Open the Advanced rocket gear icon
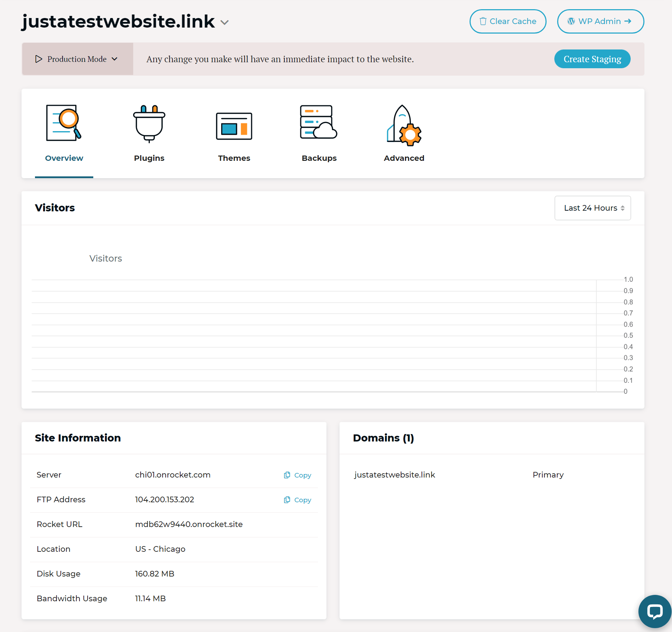 point(404,125)
